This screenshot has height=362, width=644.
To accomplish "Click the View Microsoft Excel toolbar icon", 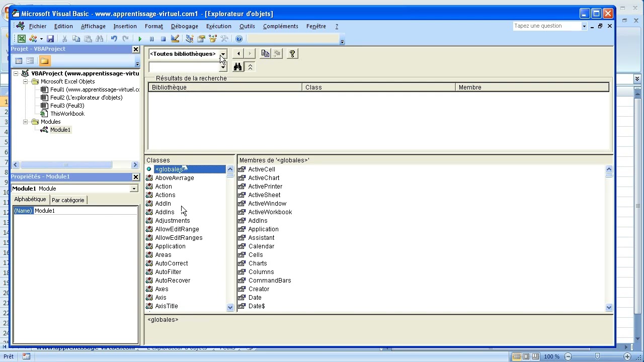I will (22, 39).
